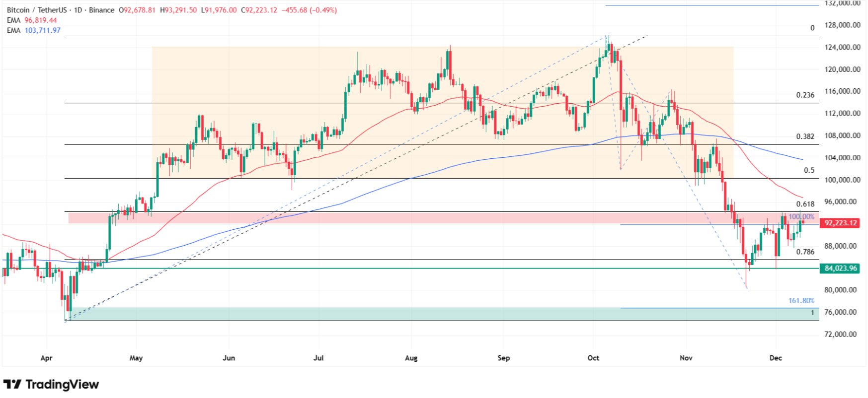Viewport: 868px width, 398px height.
Task: Click the pink resistance zone band
Action: click(x=443, y=217)
